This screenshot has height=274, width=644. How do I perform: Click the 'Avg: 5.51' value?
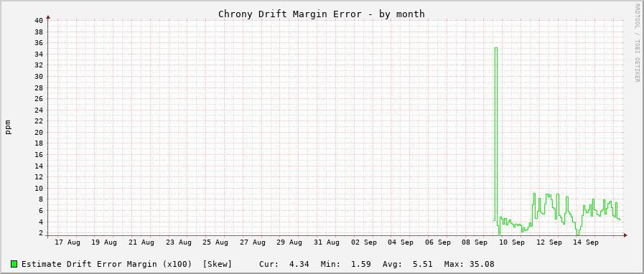407,264
